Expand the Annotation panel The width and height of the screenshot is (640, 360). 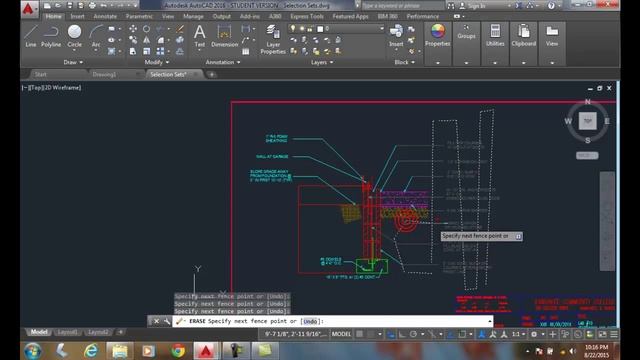click(x=223, y=62)
